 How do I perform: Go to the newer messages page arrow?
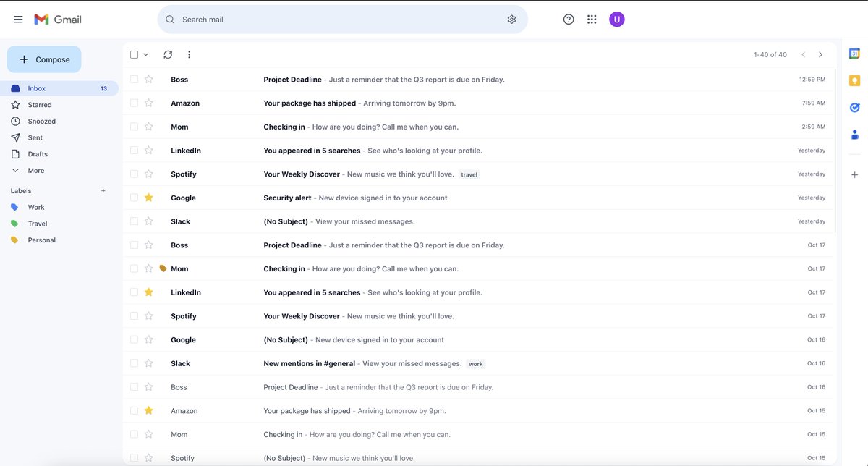[x=803, y=54]
